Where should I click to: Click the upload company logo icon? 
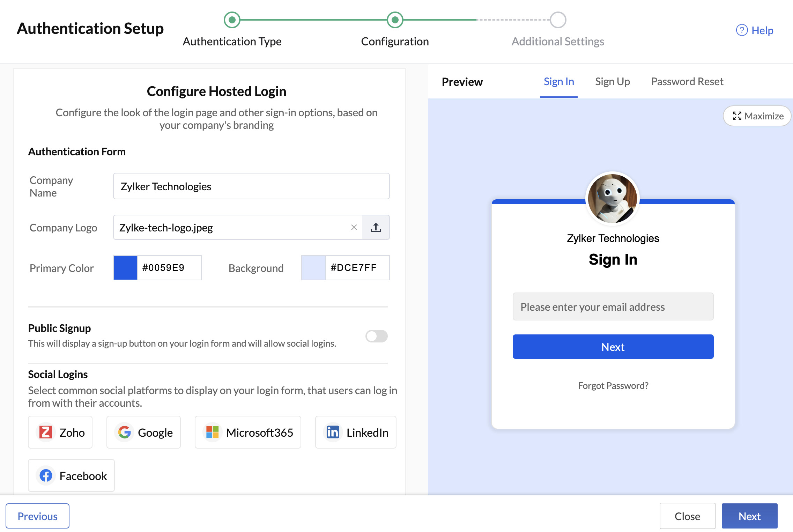376,227
